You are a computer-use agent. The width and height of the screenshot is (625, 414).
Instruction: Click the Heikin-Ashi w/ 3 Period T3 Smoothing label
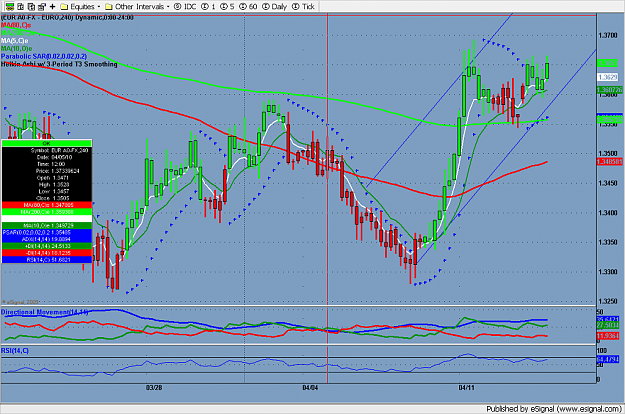(x=59, y=64)
